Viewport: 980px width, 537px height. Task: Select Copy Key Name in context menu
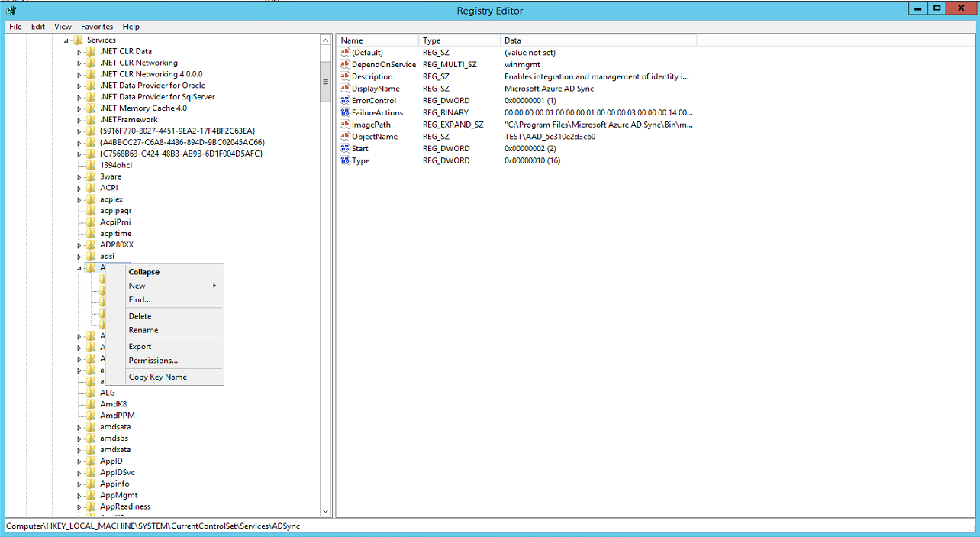164,377
